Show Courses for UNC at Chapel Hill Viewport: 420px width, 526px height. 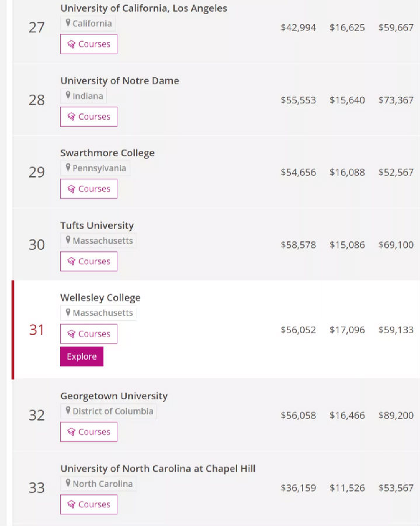[89, 505]
